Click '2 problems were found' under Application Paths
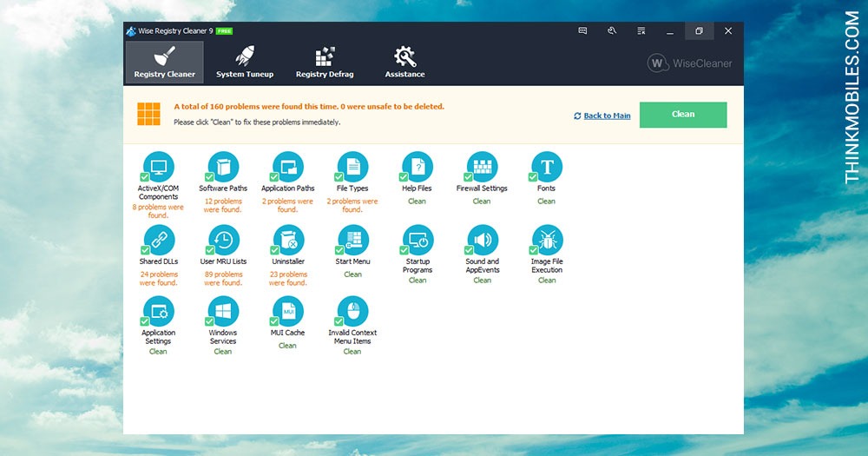The width and height of the screenshot is (868, 456). click(288, 206)
